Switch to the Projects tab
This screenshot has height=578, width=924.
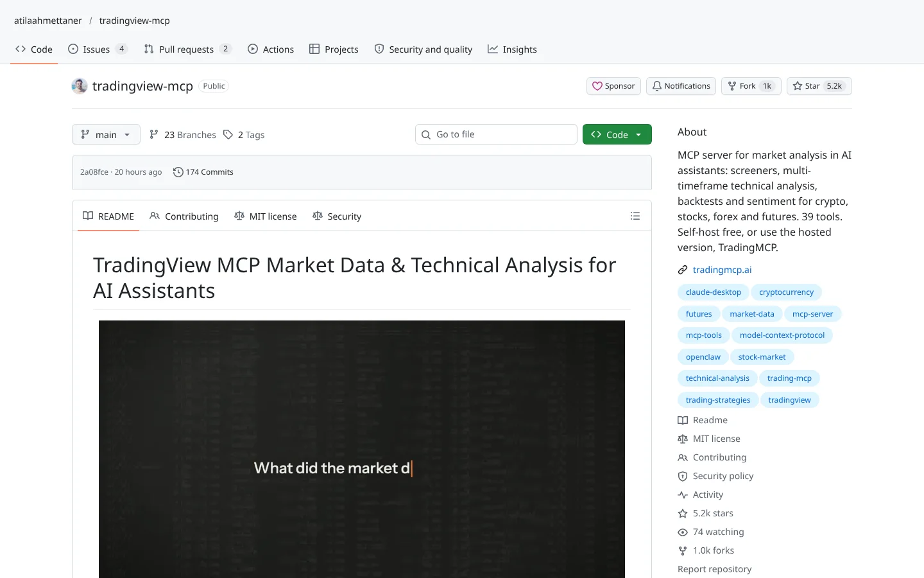[x=334, y=49]
